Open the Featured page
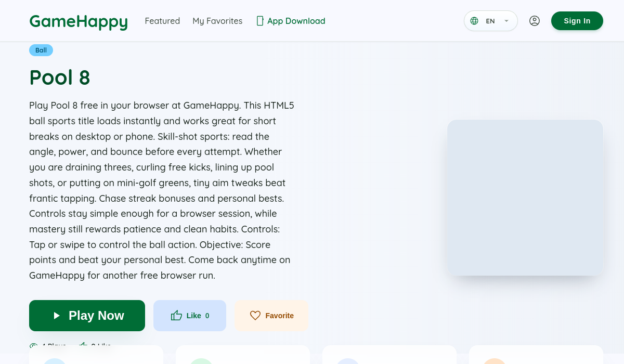The image size is (624, 364). point(162,21)
